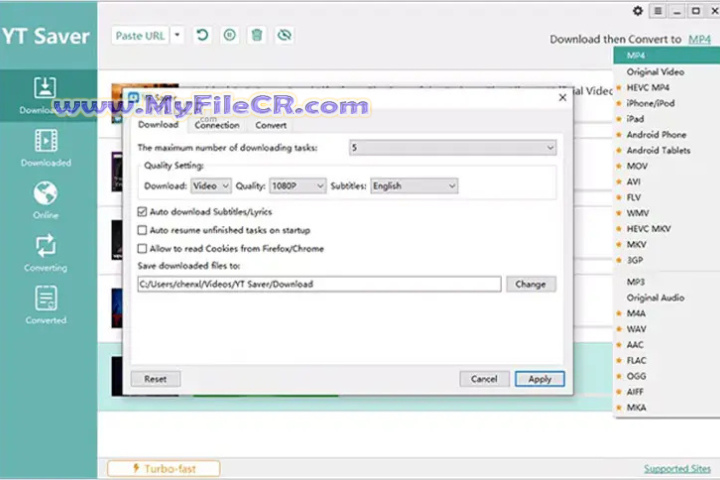Select iPhone/iPod format

(667, 103)
